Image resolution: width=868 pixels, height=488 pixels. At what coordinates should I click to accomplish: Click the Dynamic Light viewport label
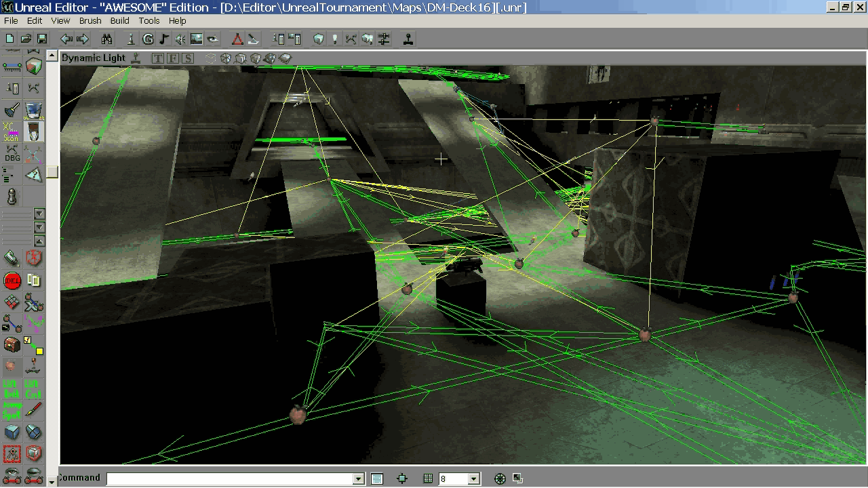pyautogui.click(x=94, y=58)
